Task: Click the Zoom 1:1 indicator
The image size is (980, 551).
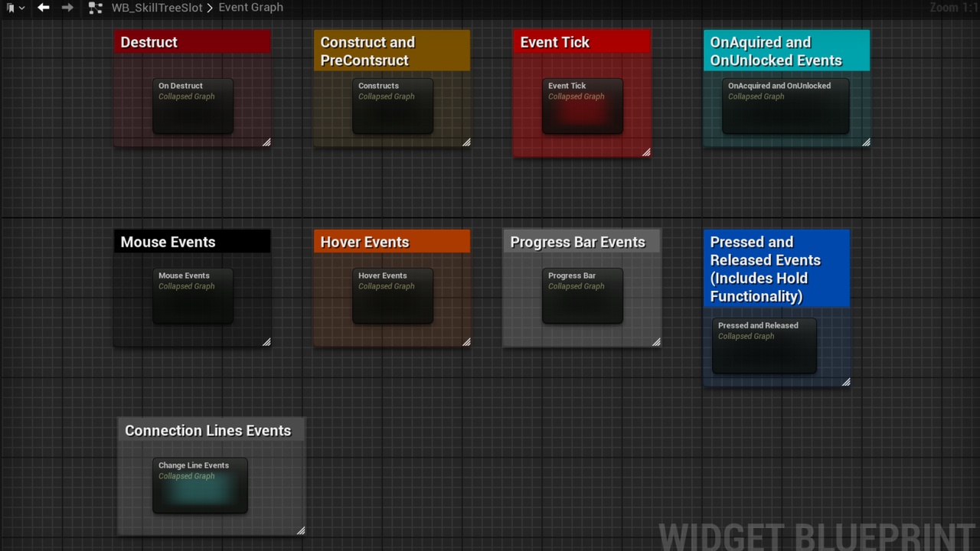Action: pyautogui.click(x=952, y=7)
